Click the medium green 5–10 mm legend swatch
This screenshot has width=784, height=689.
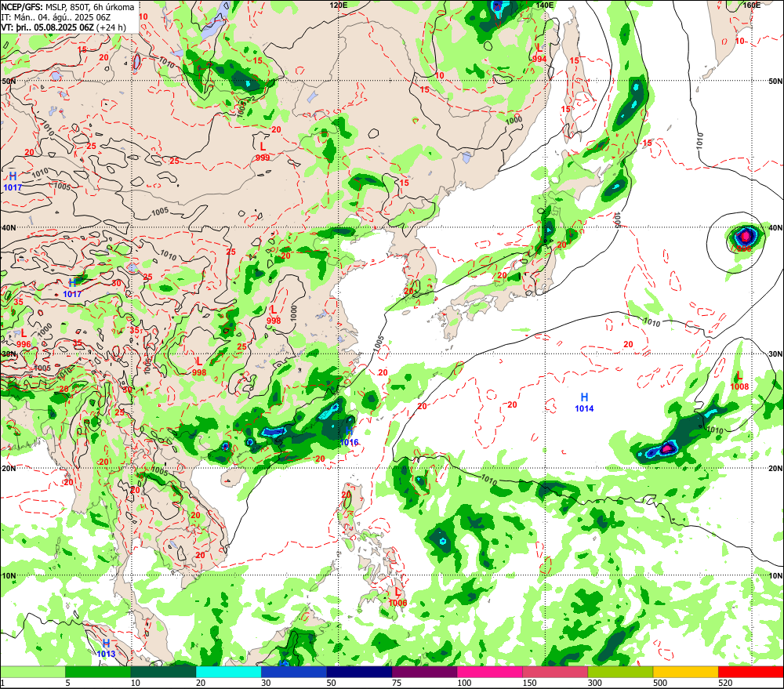click(x=98, y=672)
